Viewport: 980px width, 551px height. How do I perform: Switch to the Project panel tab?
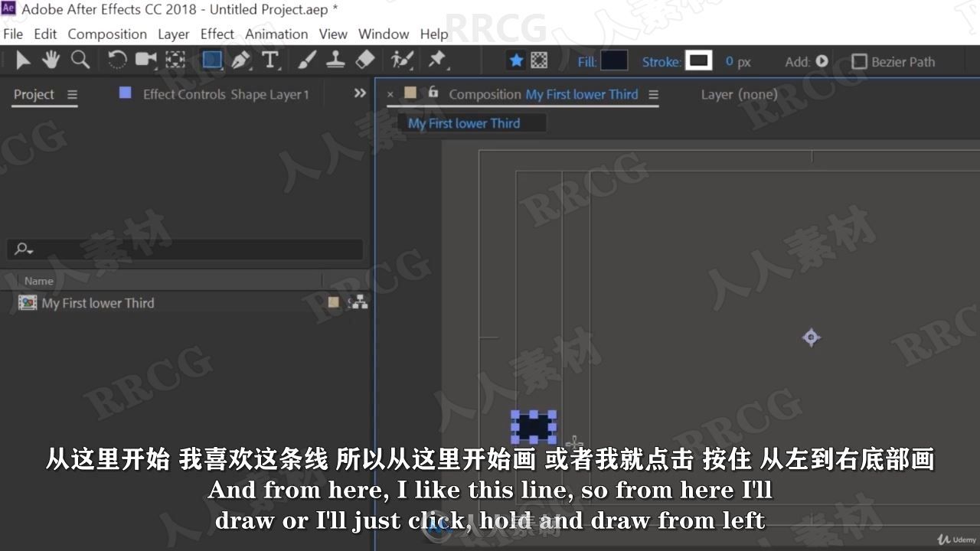[34, 95]
